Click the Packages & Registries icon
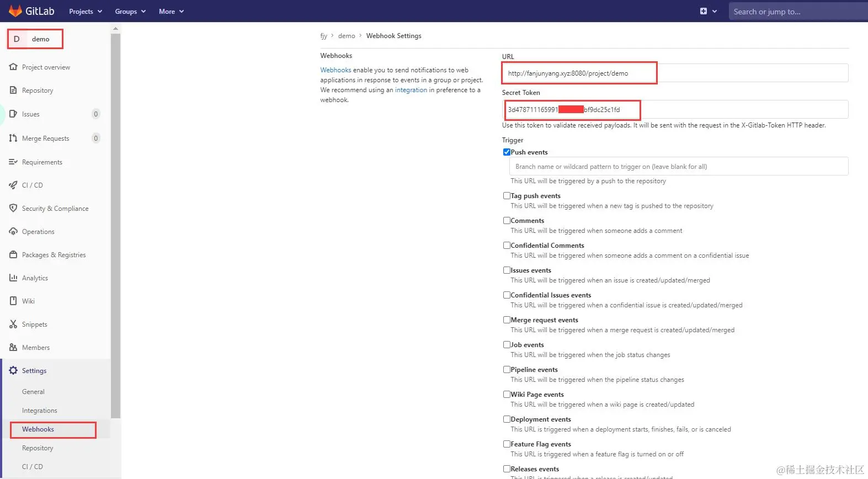This screenshot has height=479, width=868. coord(13,254)
